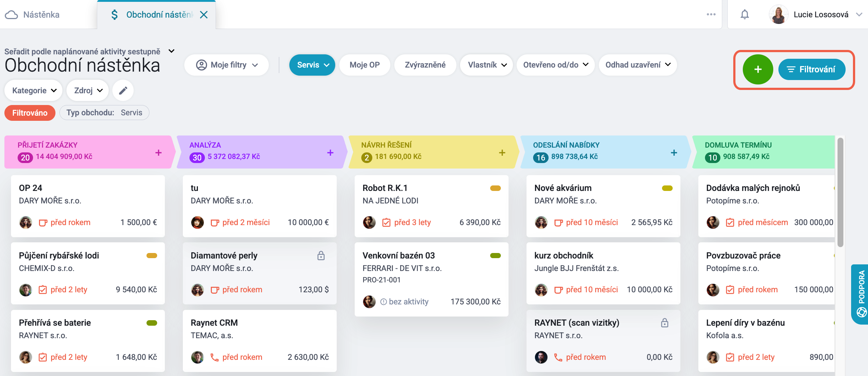Open the Kategorie dropdown
Screen dimensions: 868x376
pos(33,90)
